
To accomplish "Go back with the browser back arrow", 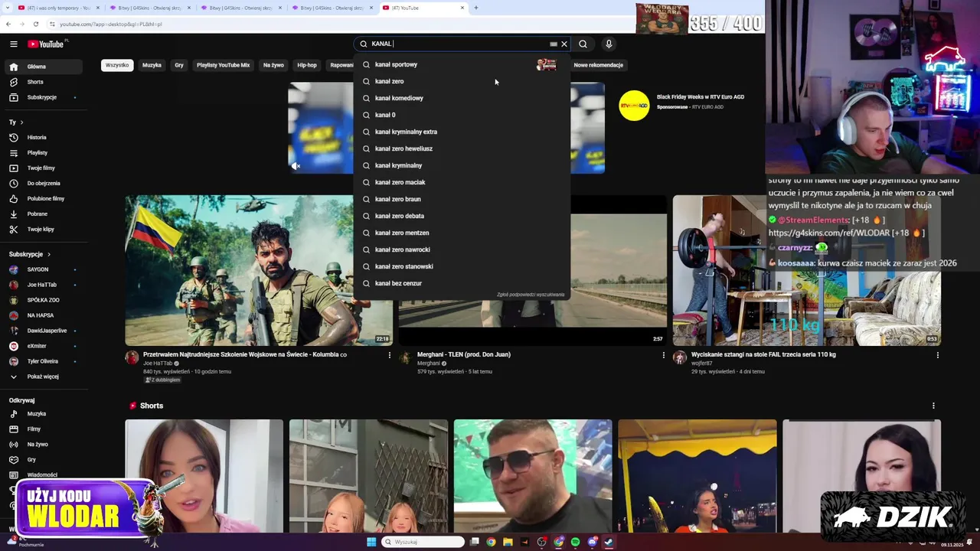I will (8, 24).
